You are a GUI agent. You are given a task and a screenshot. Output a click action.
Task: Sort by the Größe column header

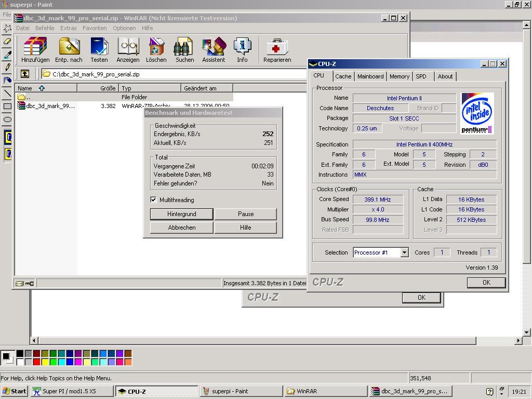tap(98, 88)
